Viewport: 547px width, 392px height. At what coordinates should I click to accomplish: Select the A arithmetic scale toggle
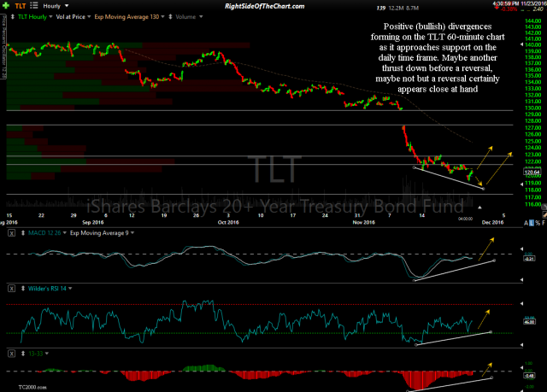click(x=526, y=223)
